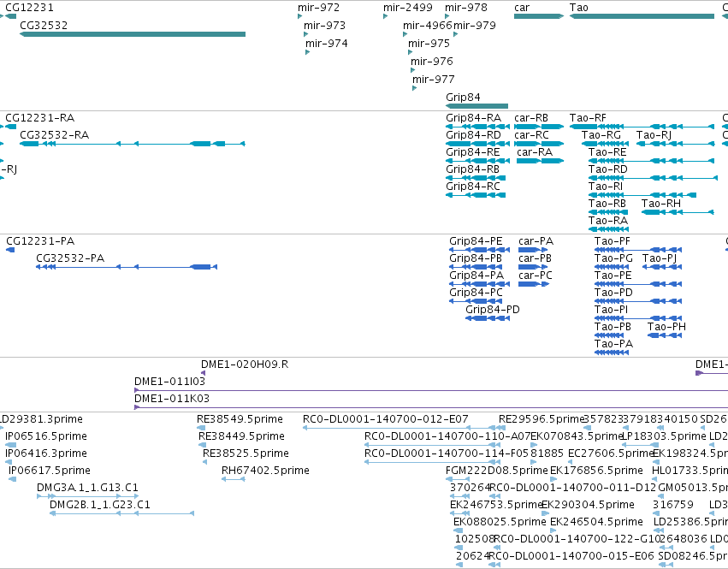This screenshot has height=569, width=728.
Task: Click transcript Grip84-RB
Action: (x=476, y=178)
